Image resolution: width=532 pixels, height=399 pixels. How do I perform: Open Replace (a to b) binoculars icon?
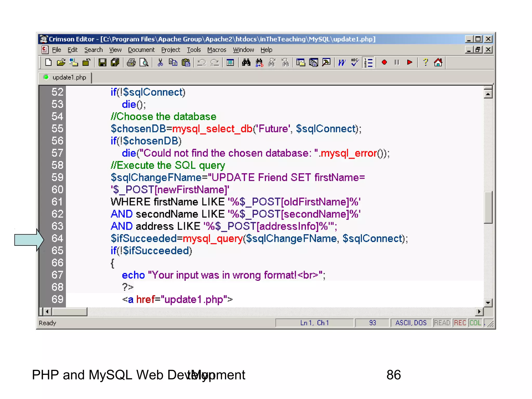click(x=259, y=63)
